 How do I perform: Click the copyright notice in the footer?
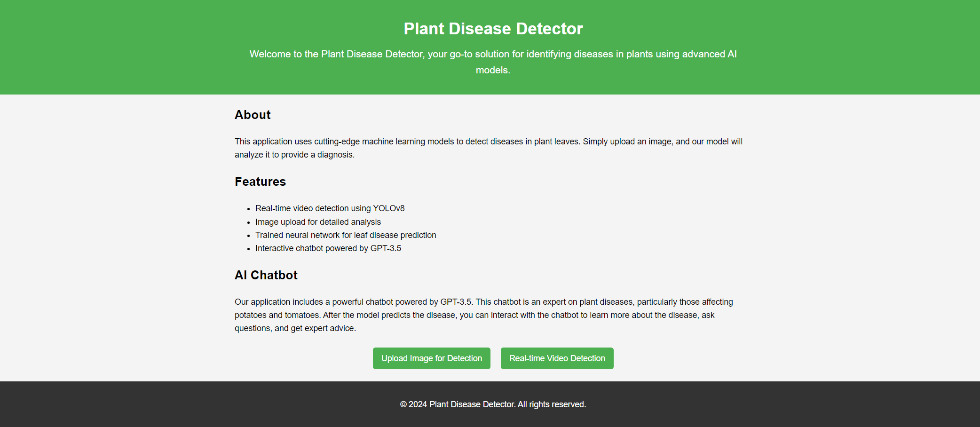tap(492, 404)
